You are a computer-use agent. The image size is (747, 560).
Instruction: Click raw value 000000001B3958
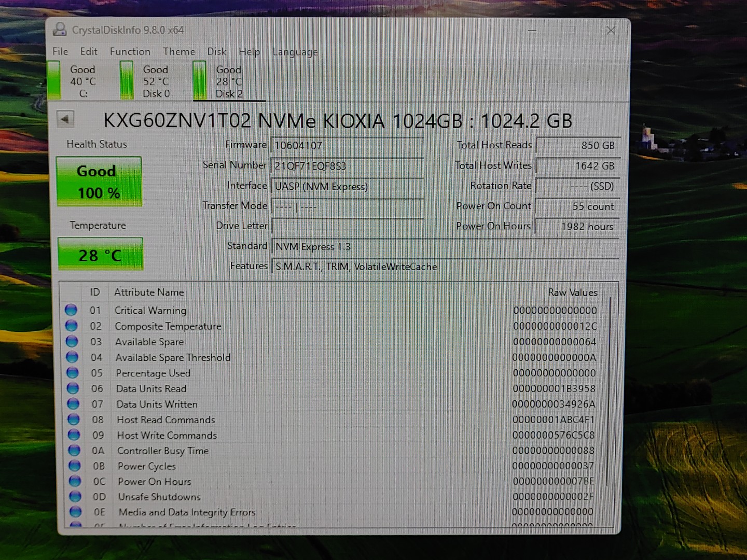(x=554, y=388)
